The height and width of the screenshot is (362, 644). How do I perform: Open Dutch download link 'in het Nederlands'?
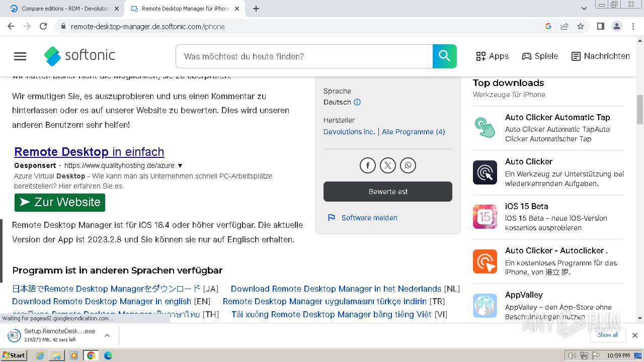[x=336, y=289]
